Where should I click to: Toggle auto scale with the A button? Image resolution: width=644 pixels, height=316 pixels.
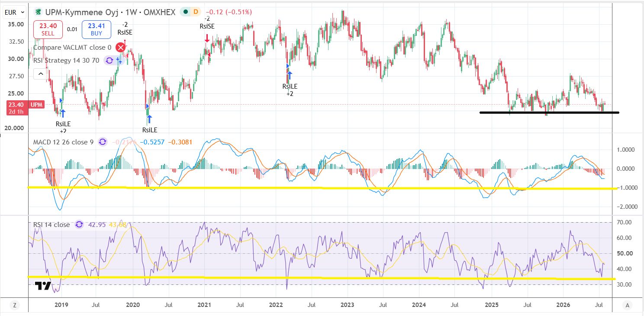tap(628, 305)
